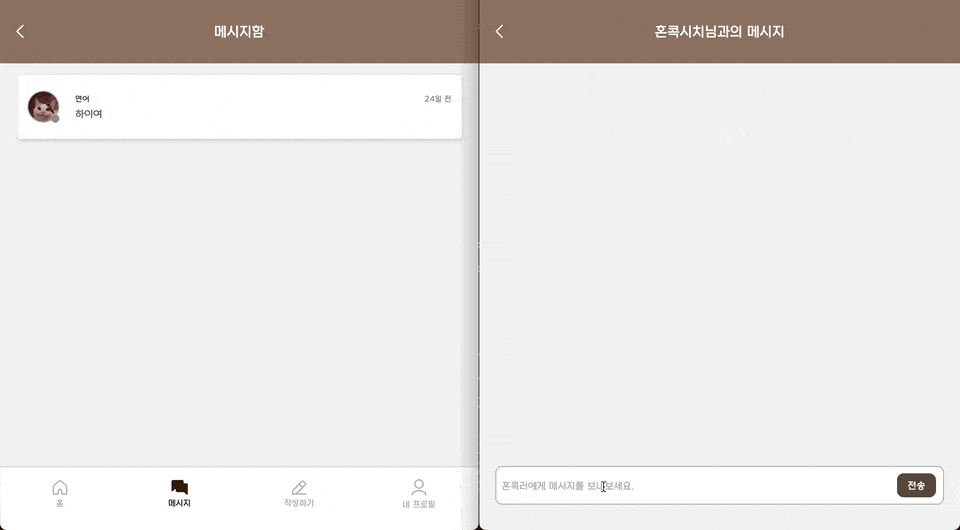This screenshot has width=960, height=530.
Task: Switch to the 홈 tab label
Action: (x=60, y=503)
